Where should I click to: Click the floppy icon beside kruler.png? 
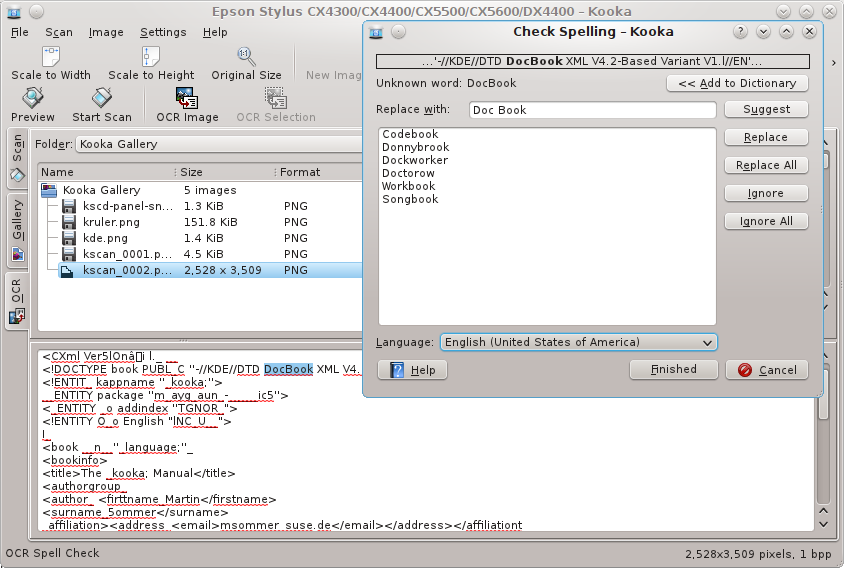pos(68,222)
